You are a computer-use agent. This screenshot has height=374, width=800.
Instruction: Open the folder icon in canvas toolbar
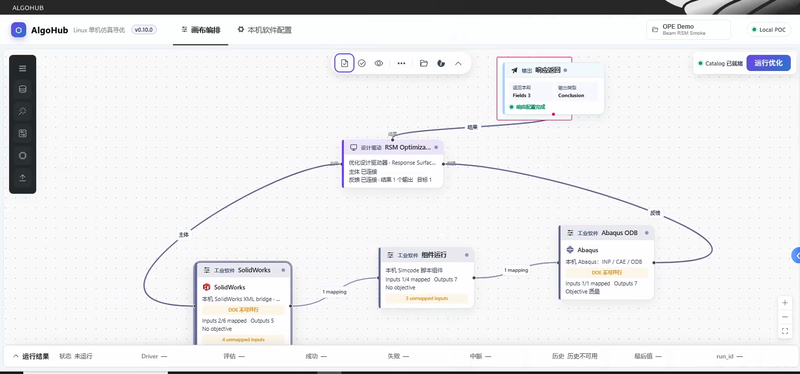(x=423, y=63)
